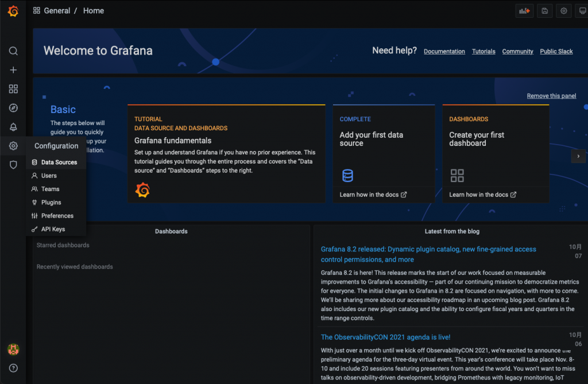Open the Alerting bell icon
This screenshot has width=588, height=384.
coord(13,127)
